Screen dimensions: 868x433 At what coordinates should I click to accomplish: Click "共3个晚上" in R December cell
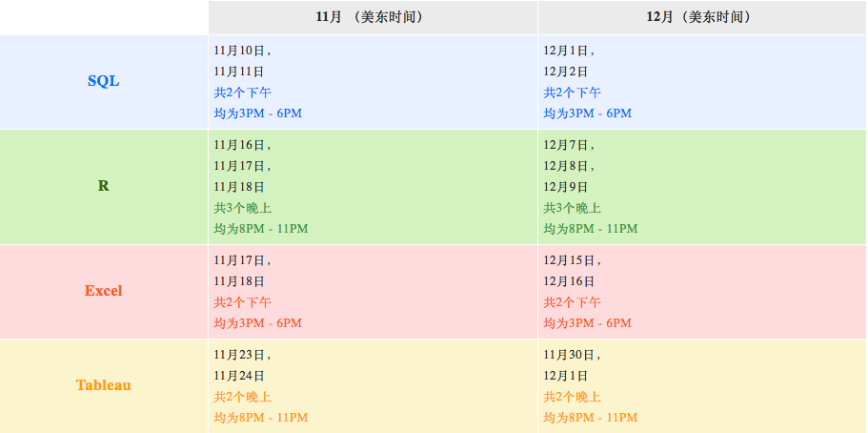(572, 208)
